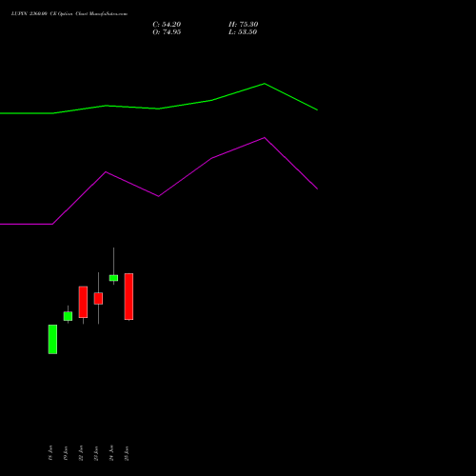Click the purple indicator line at its peak
This screenshot has height=476, width=476.
click(x=265, y=138)
